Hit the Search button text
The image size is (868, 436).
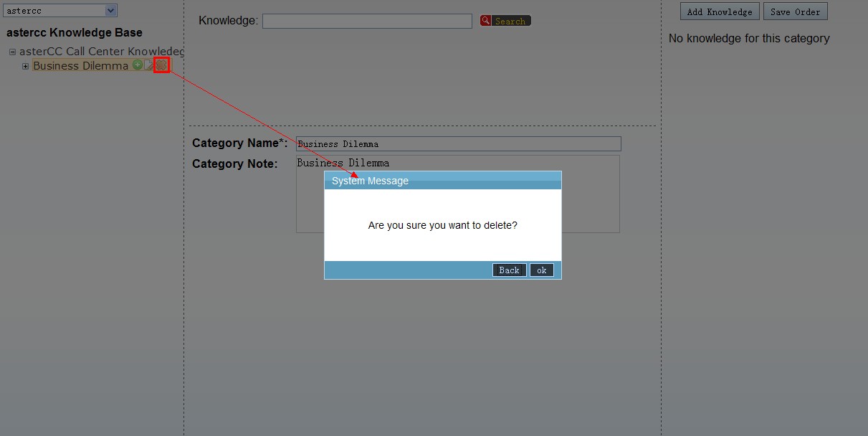pos(510,22)
